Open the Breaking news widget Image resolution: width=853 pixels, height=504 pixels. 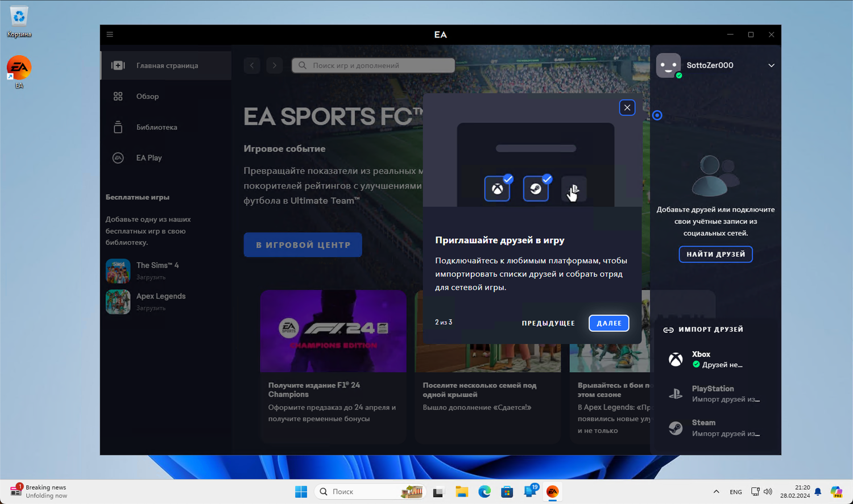click(x=39, y=491)
